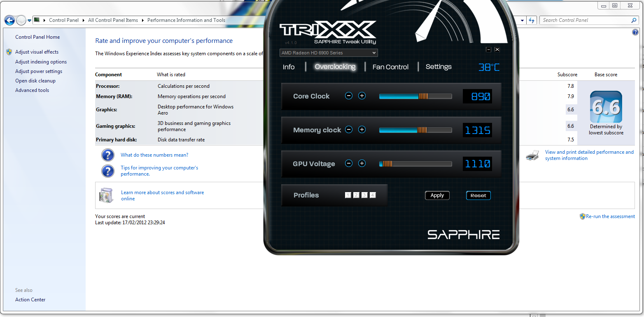The width and height of the screenshot is (644, 317).
Task: Select the Overclocking tab in TRIXX
Action: tap(335, 67)
